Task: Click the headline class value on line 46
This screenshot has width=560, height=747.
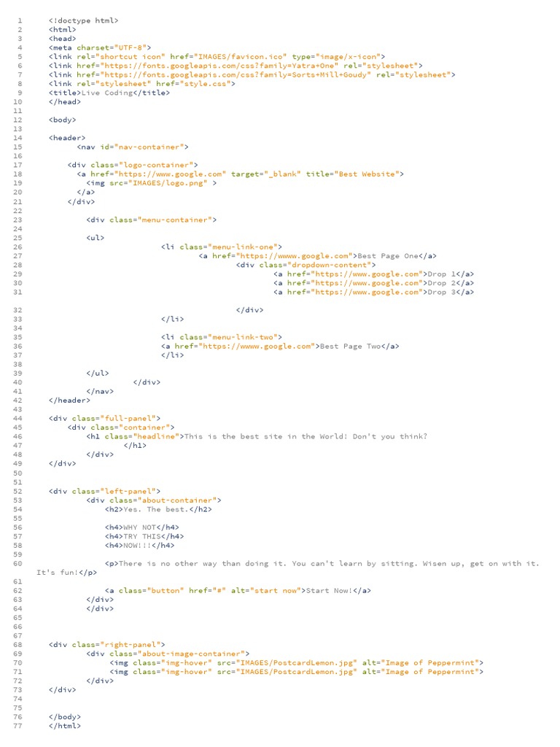Action: click(x=156, y=437)
